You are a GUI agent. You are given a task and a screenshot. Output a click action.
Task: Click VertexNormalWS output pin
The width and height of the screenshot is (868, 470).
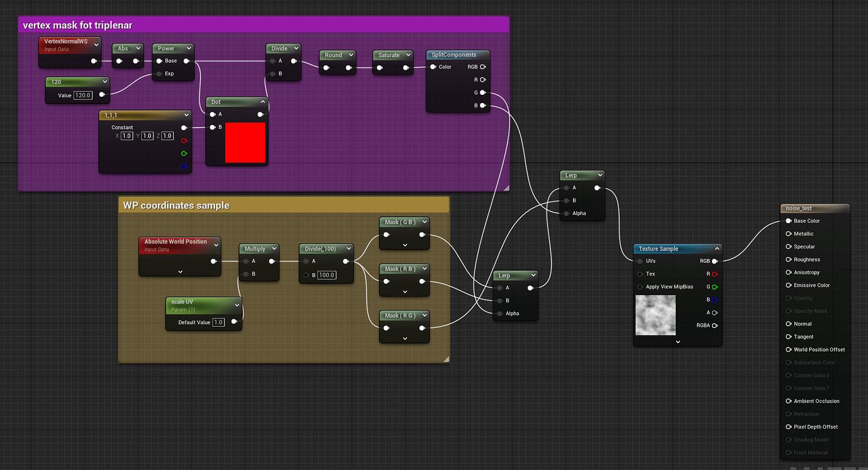(94, 61)
